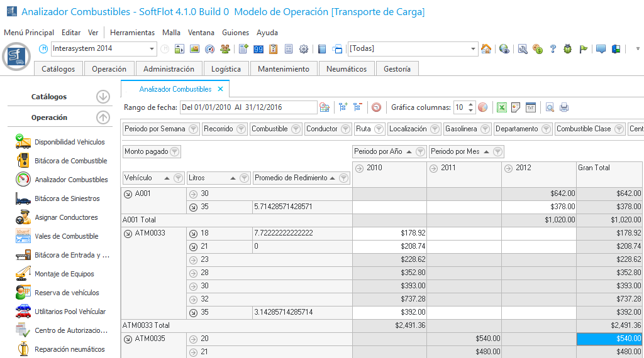
Task: Click the date range calendar picker icon
Action: tap(325, 107)
